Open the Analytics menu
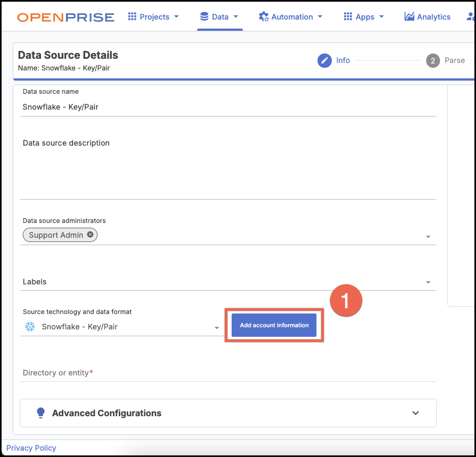Viewport: 476px width, 457px height. click(x=427, y=16)
